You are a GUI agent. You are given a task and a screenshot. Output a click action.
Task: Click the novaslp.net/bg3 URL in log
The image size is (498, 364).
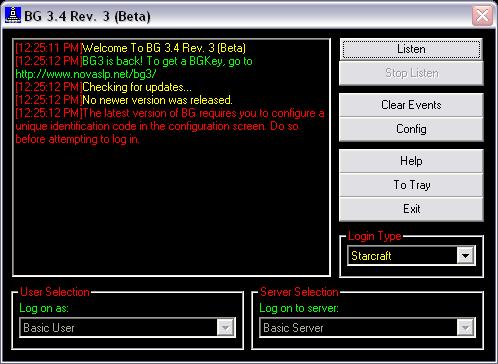[86, 74]
